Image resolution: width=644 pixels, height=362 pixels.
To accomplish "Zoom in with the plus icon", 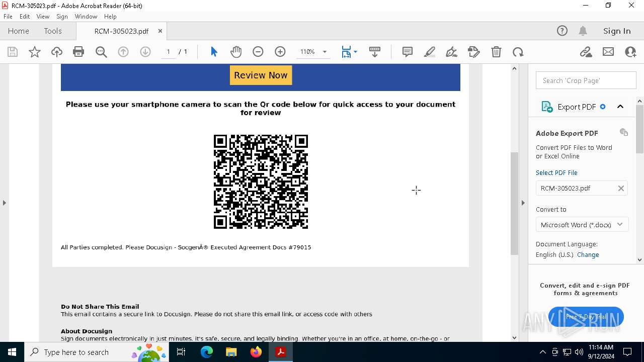I will pyautogui.click(x=280, y=52).
